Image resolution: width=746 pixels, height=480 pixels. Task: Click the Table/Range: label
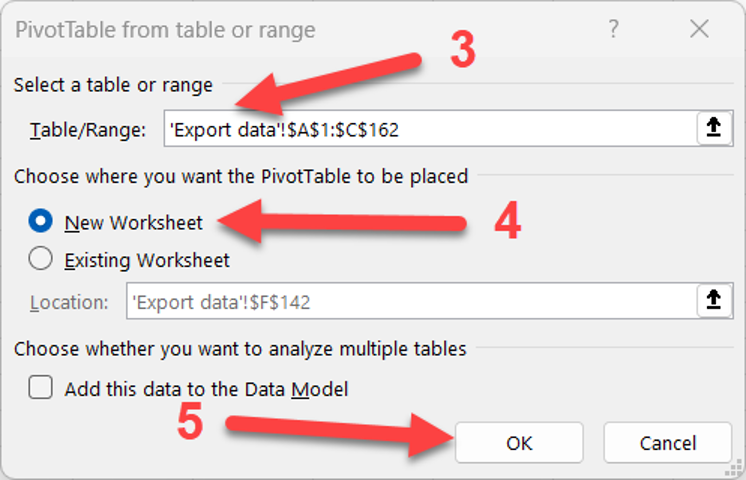[88, 129]
